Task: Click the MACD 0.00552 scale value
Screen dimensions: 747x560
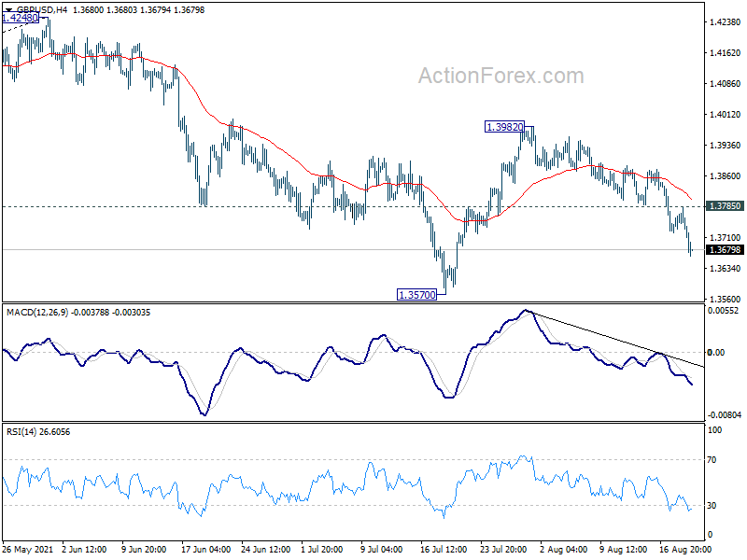Action: coord(723,311)
